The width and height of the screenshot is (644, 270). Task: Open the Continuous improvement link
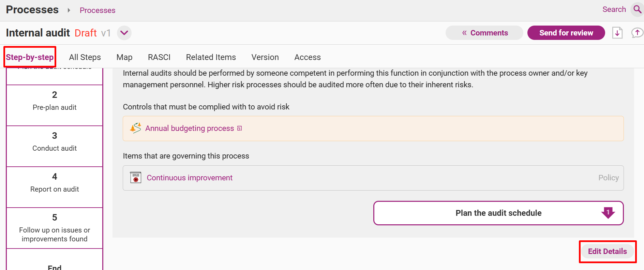click(x=190, y=178)
